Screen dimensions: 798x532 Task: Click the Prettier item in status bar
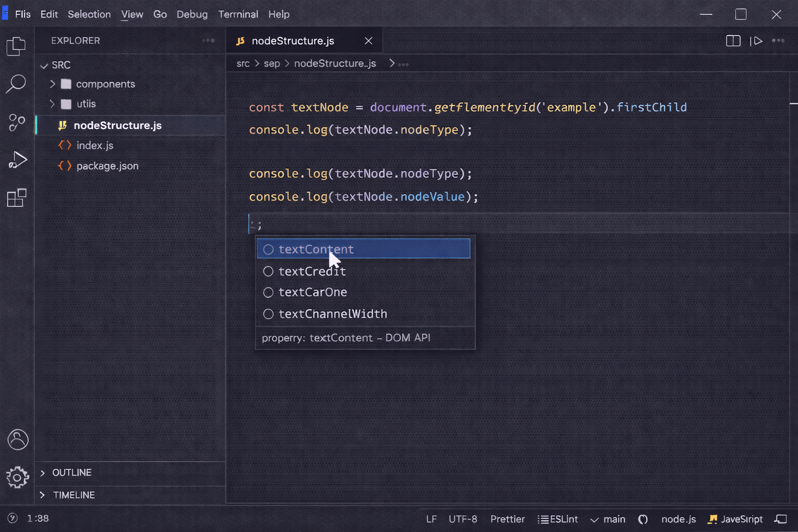point(508,519)
